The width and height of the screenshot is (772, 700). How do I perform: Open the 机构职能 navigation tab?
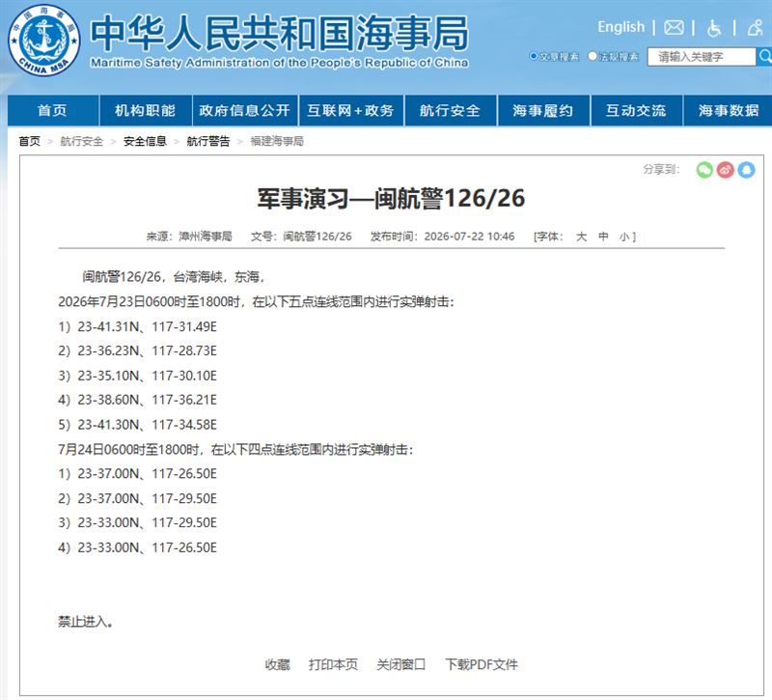(146, 110)
